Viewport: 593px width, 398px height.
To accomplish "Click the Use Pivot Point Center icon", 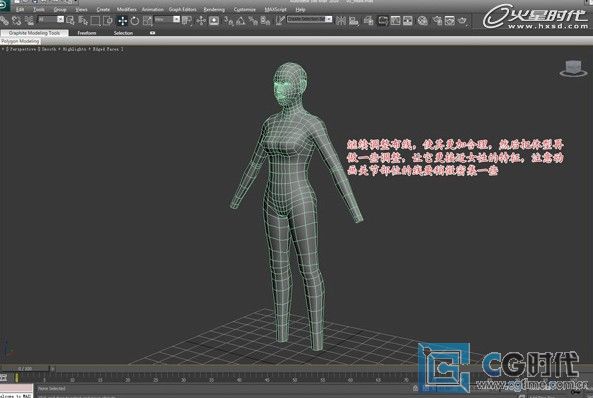I will tap(187, 20).
